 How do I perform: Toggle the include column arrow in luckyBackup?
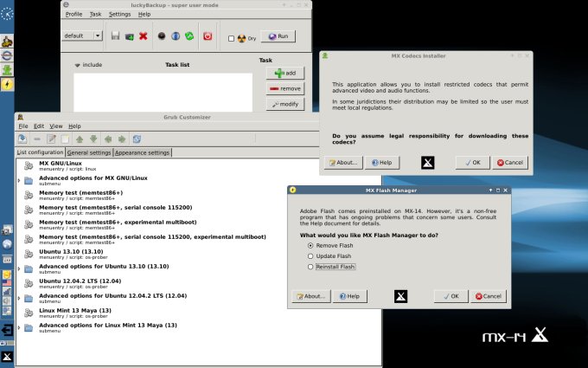(x=77, y=65)
